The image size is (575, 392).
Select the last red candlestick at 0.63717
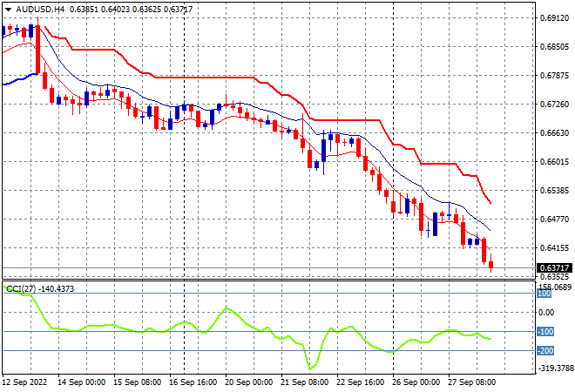pos(491,265)
